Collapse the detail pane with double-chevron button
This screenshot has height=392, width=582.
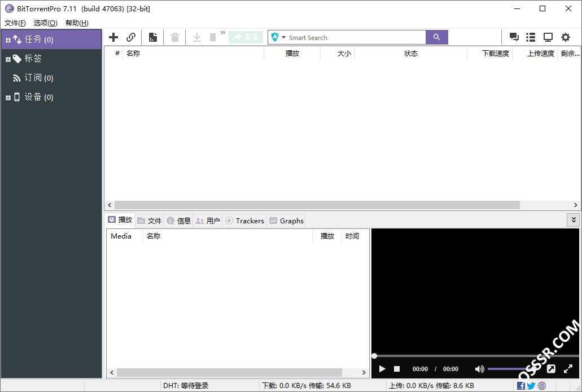(574, 220)
